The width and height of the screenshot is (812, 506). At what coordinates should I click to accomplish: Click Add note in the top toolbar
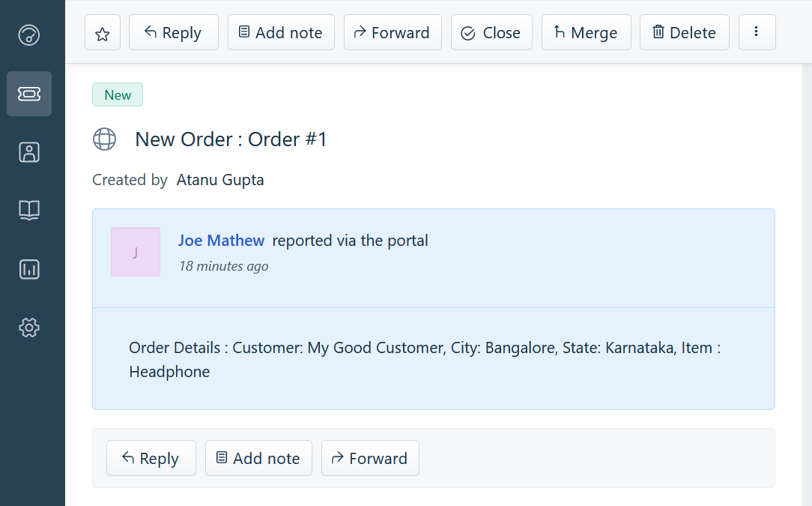281,33
